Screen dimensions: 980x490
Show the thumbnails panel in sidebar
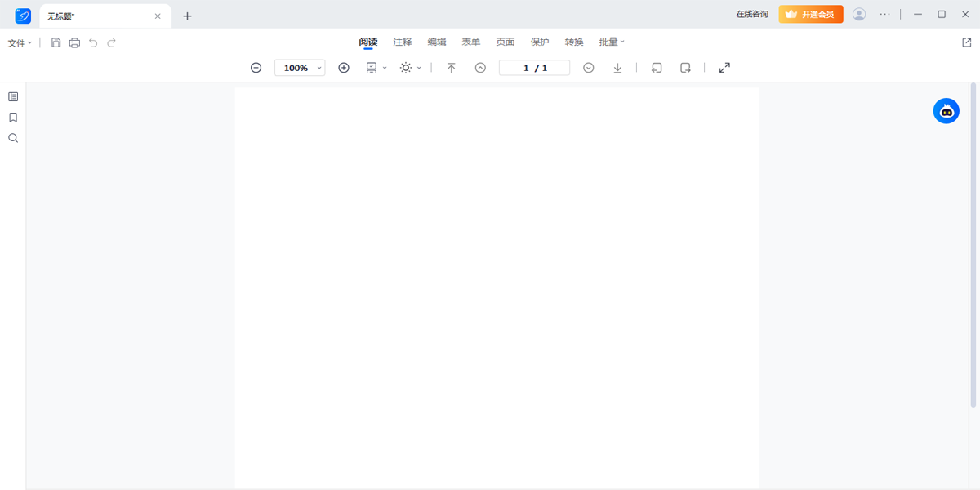(13, 96)
